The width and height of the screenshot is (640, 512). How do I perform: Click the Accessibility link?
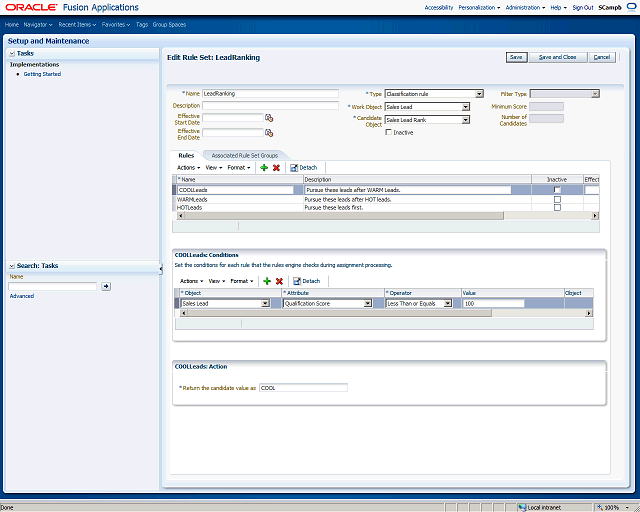pyautogui.click(x=439, y=8)
